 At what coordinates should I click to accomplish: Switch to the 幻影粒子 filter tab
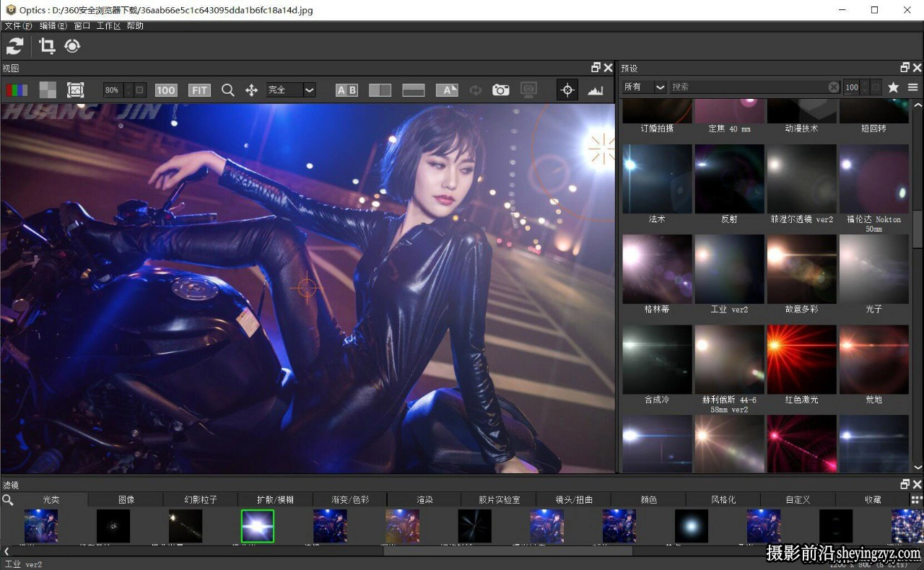pyautogui.click(x=201, y=499)
